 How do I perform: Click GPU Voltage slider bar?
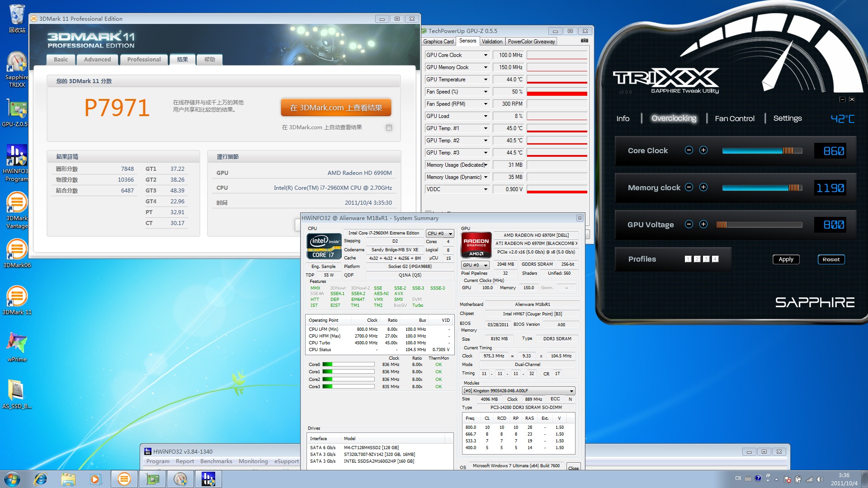click(x=759, y=225)
